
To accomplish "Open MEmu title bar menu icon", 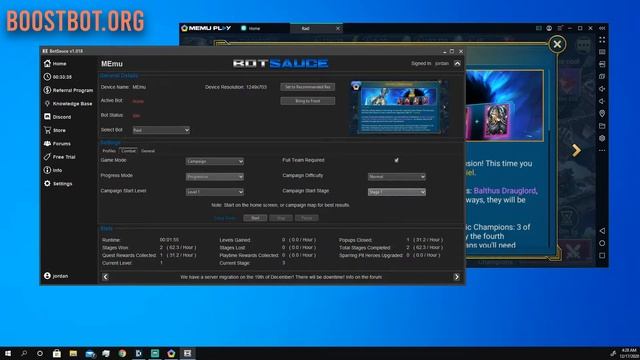I will pyautogui.click(x=560, y=28).
